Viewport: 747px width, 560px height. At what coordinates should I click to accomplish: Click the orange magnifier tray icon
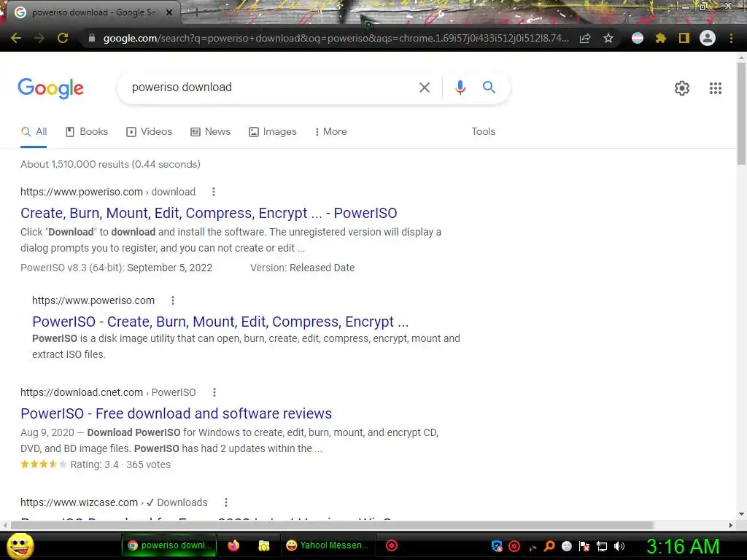(549, 546)
